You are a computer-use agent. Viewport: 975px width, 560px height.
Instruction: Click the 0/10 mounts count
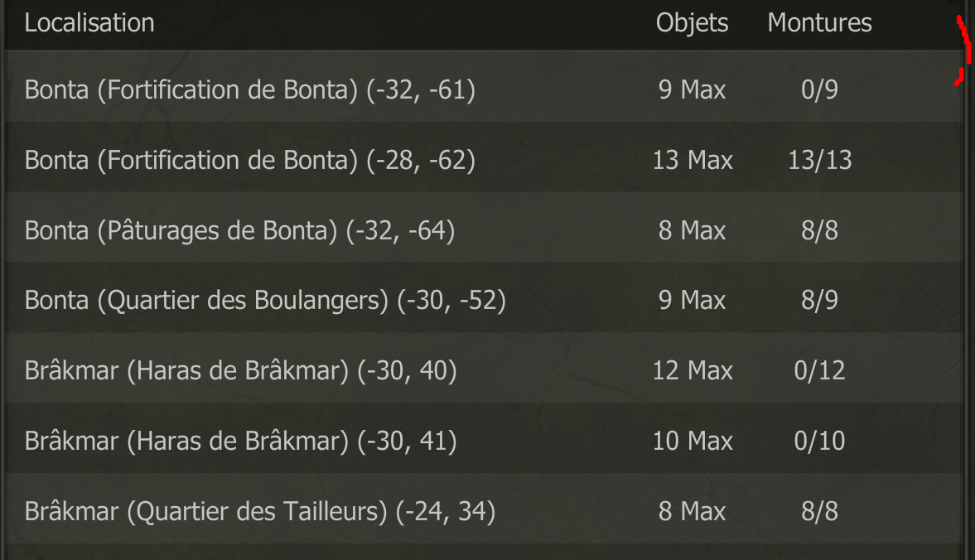point(819,441)
